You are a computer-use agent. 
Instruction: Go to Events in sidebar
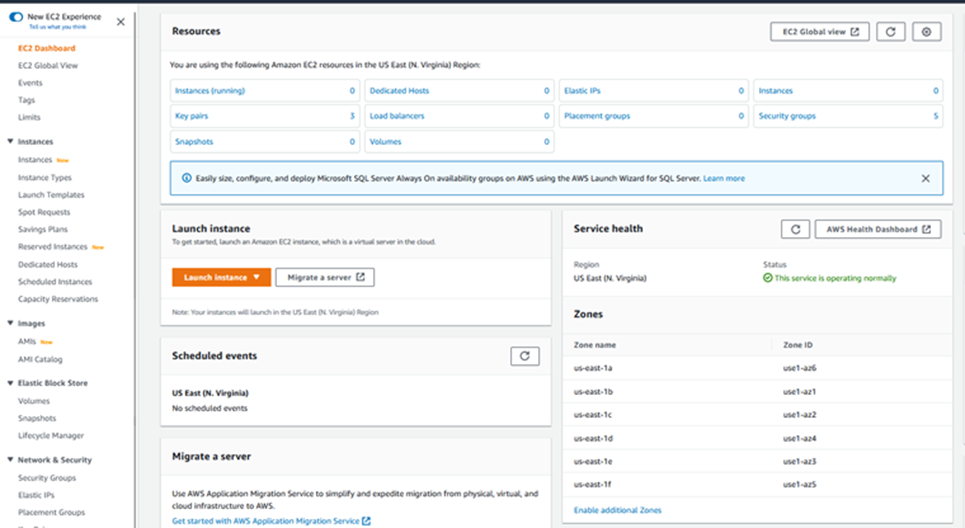30,82
